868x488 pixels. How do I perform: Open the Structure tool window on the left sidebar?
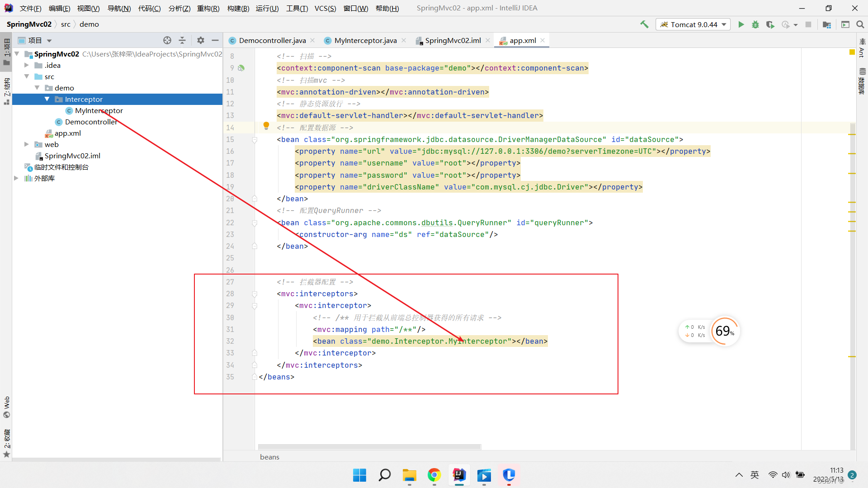point(7,92)
